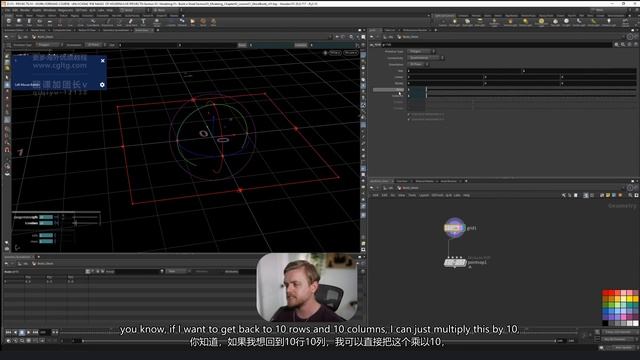Viewport: 640px width, 360px height.
Task: Open the Primitive Type dropdown
Action: click(421, 51)
